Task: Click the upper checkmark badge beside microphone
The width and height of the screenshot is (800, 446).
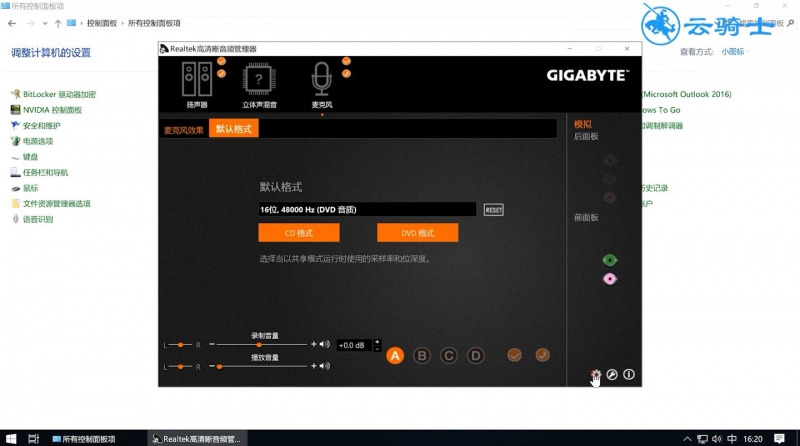Action: coord(346,61)
